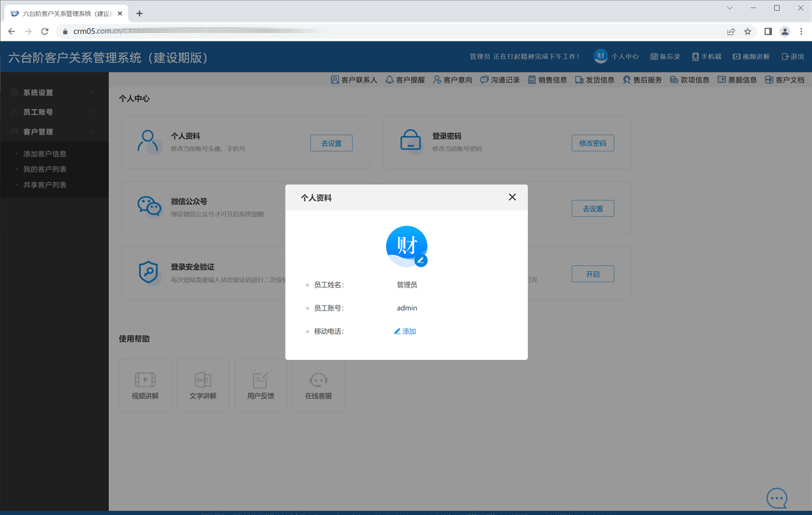812x515 pixels.
Task: Open the 客户文档 module
Action: coord(785,80)
